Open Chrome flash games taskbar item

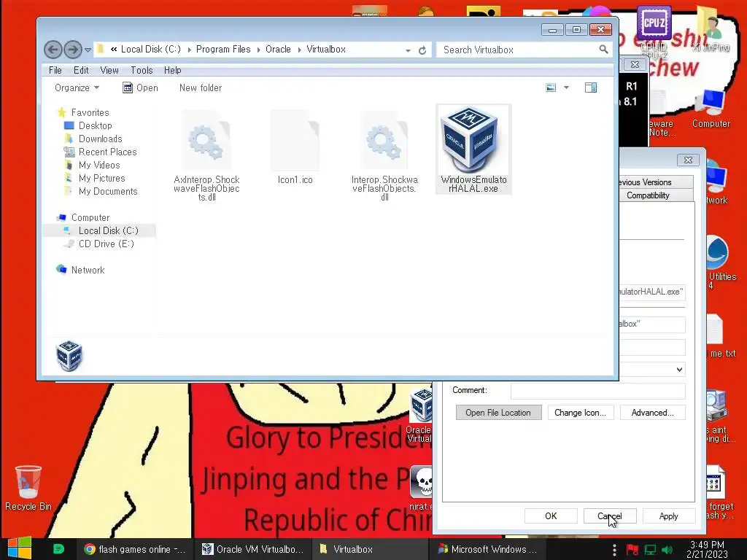[x=134, y=549]
